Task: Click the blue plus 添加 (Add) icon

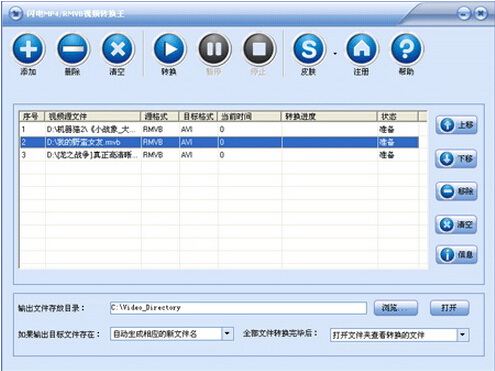Action: coord(28,49)
